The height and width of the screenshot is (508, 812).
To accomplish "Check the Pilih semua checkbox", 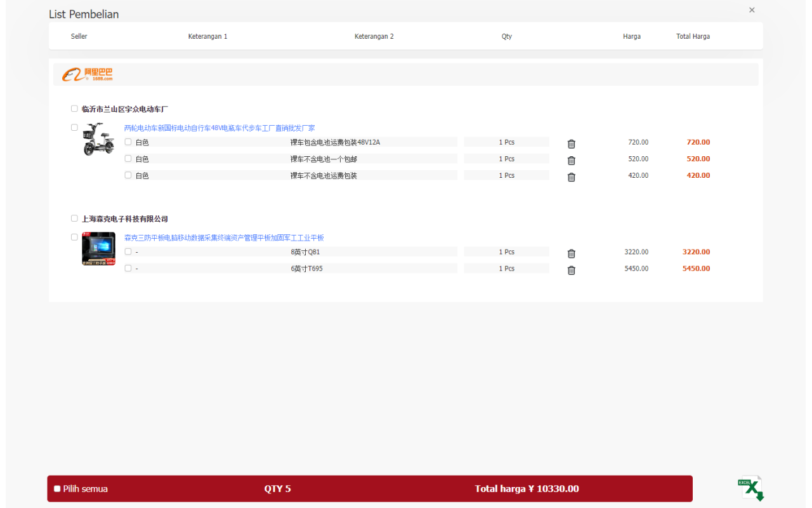I will point(57,488).
